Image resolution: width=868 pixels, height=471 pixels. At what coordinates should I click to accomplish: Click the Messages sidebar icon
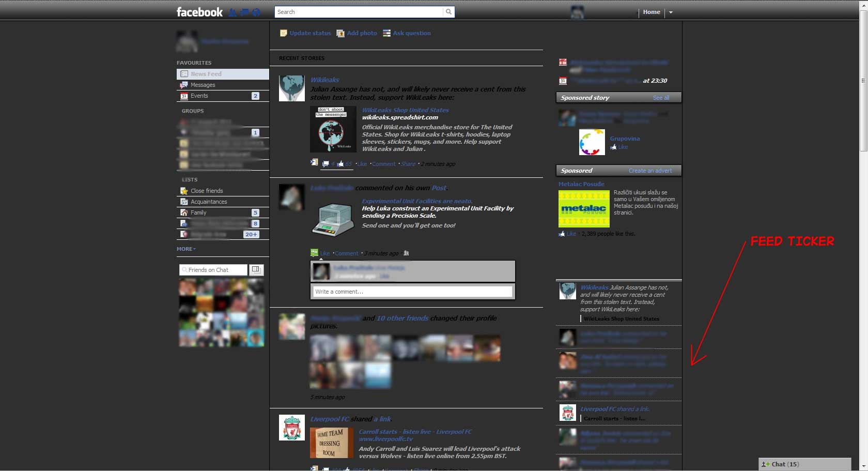(x=184, y=85)
